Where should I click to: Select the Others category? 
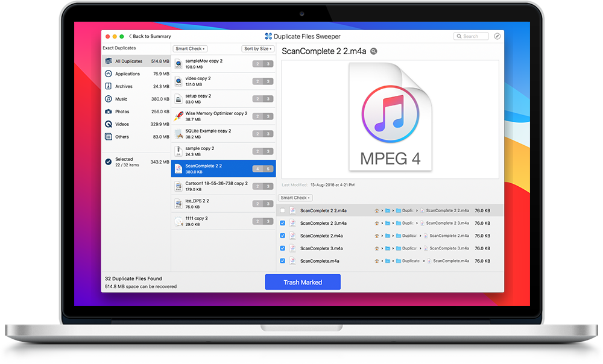point(136,136)
